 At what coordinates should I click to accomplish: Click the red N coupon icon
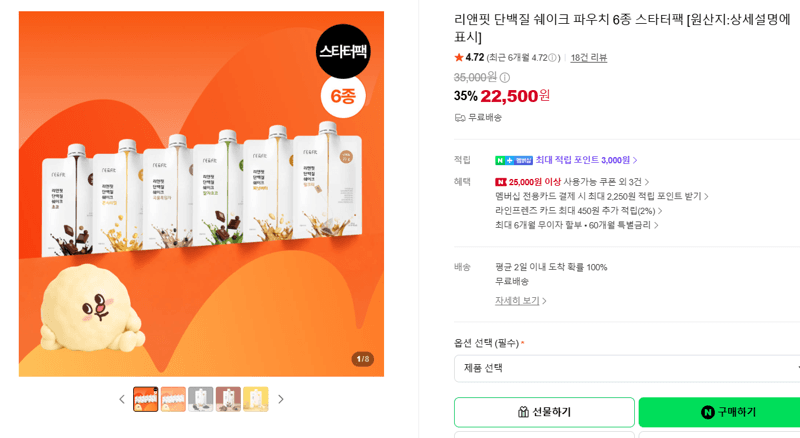click(501, 182)
